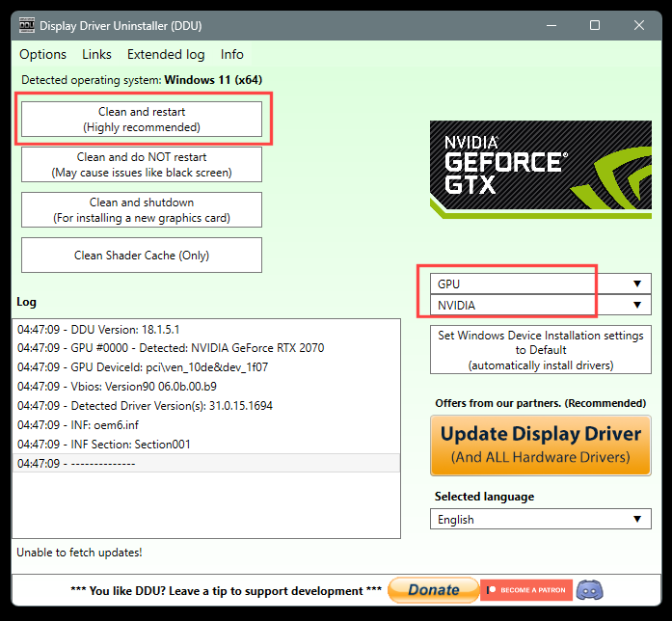
Task: Select log line DDU Version: 18.1.5.1
Action: pyautogui.click(x=206, y=329)
